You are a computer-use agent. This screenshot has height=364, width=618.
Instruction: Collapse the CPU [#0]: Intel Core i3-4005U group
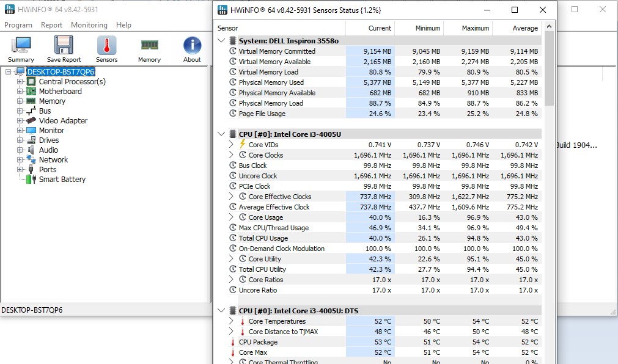tap(221, 134)
